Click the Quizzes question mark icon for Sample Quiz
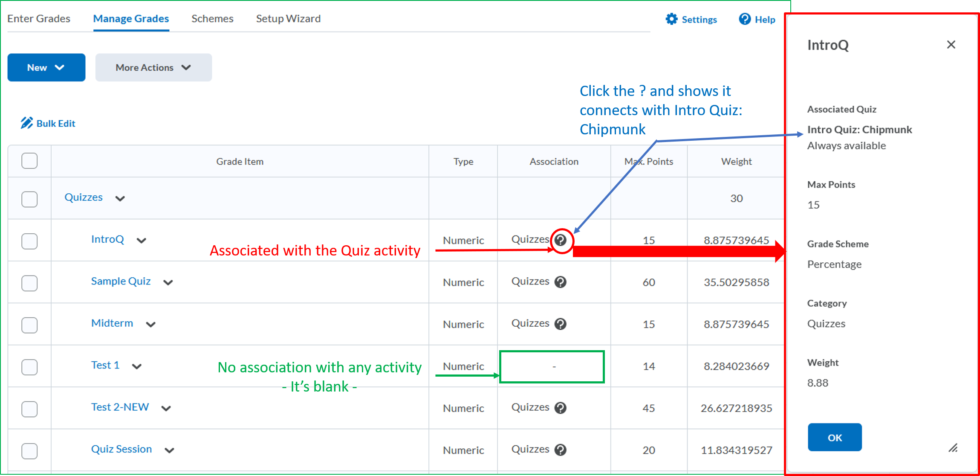The height and width of the screenshot is (476, 980). [x=561, y=282]
